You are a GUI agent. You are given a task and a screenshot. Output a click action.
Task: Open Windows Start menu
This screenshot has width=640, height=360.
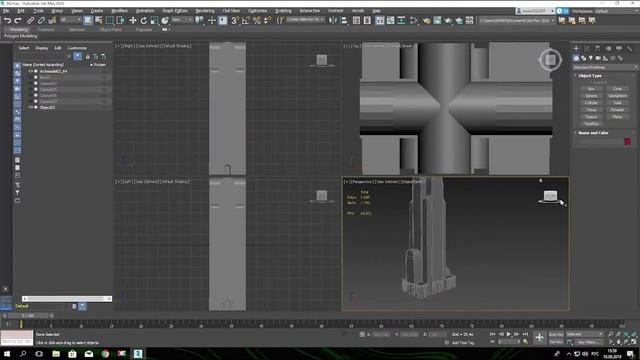tap(7, 354)
